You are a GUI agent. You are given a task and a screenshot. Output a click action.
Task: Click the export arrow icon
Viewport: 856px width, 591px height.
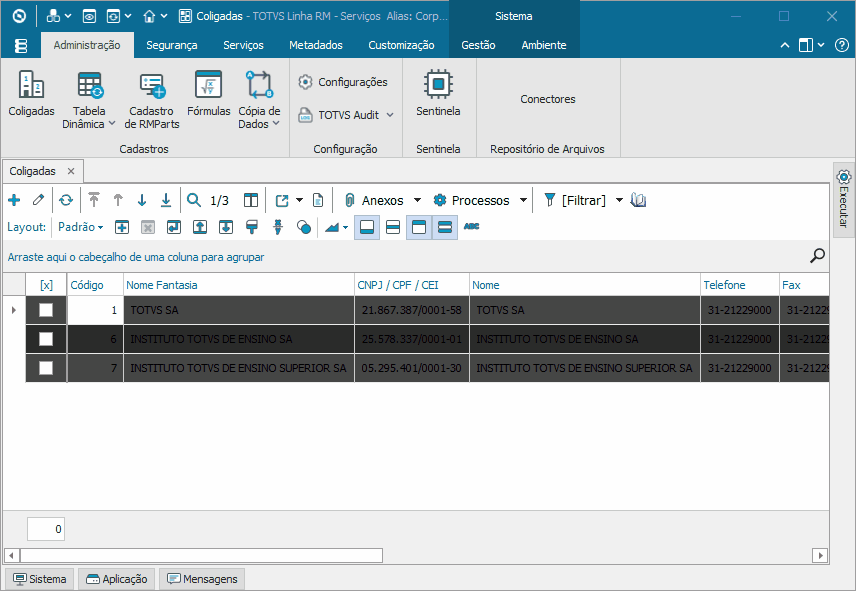tap(282, 200)
